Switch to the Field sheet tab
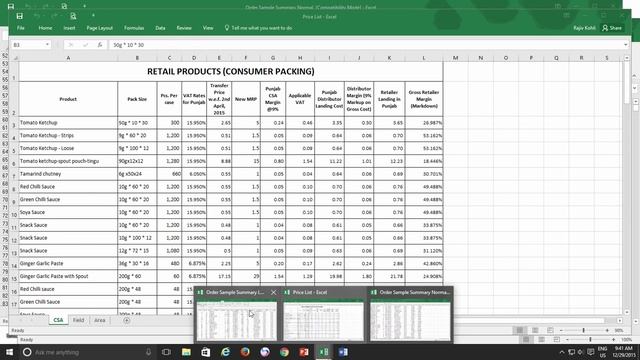Screen dimensions: 640x360 78,320
